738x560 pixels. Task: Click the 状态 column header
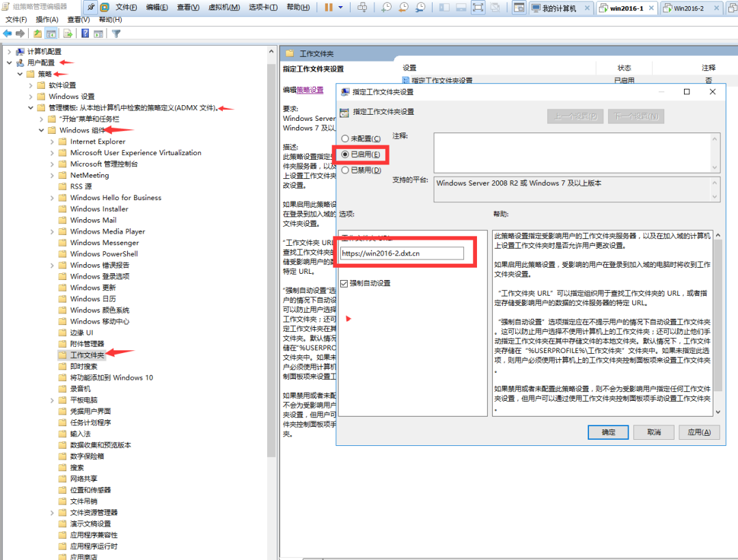624,68
